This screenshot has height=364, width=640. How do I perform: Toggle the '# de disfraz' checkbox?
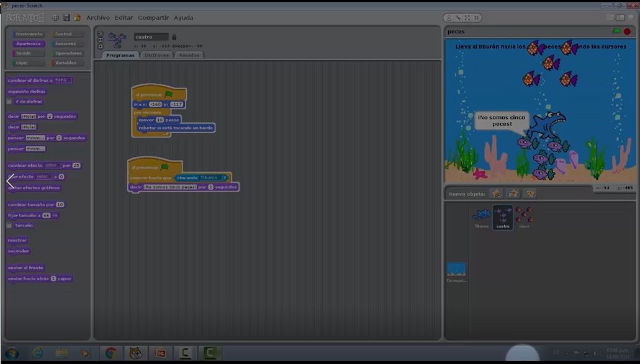9,102
